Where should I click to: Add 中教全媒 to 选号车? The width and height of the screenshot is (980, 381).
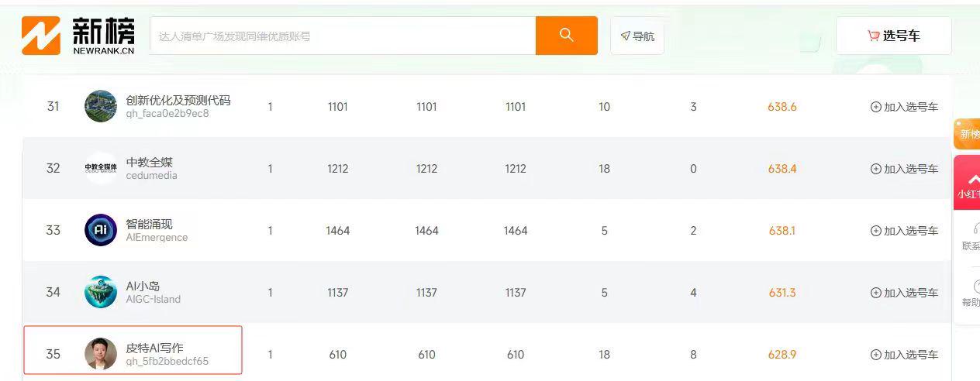[x=904, y=169]
